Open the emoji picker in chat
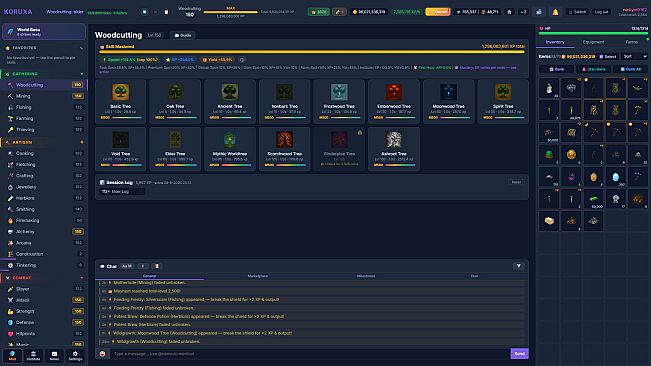 [102, 354]
